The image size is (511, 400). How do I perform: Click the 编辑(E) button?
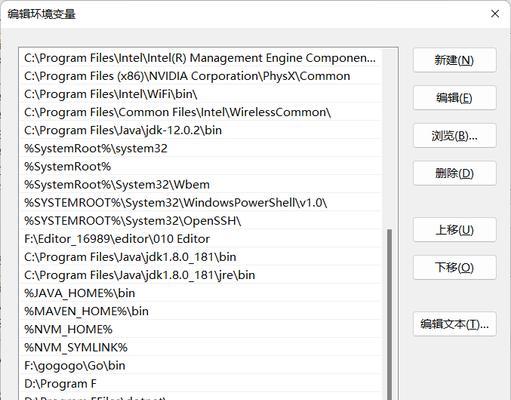455,98
